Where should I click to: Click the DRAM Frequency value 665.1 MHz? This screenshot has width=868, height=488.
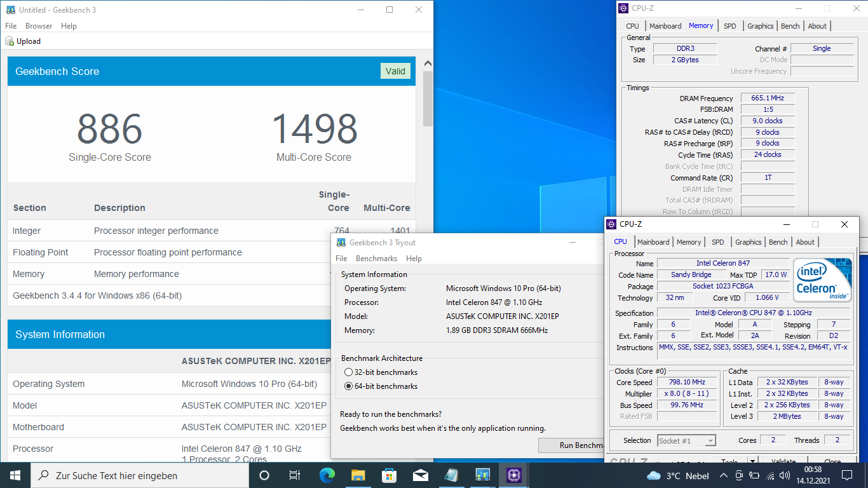pos(768,98)
